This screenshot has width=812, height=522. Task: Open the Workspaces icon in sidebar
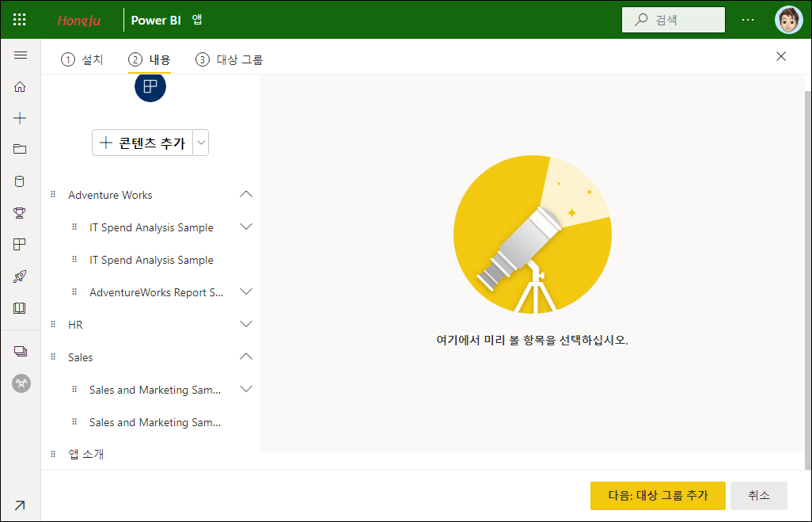click(21, 352)
